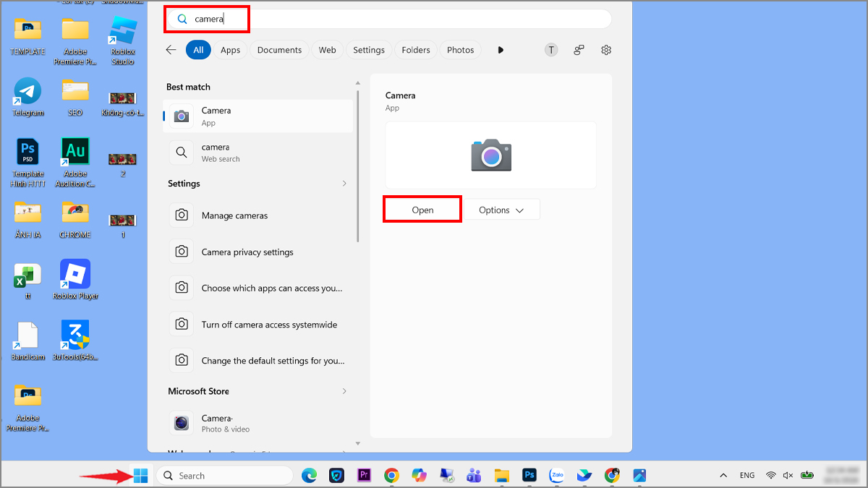Image resolution: width=868 pixels, height=488 pixels.
Task: Click the battery tray icon
Action: [807, 475]
